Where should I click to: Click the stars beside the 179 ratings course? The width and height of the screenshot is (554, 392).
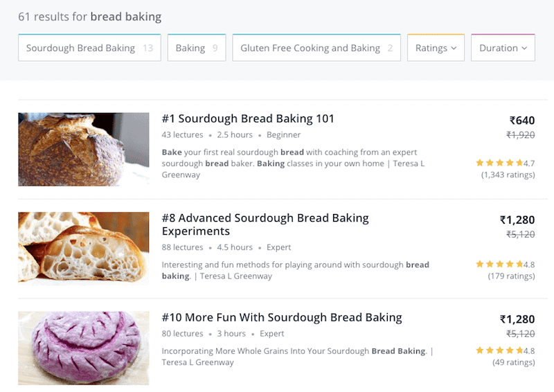499,264
